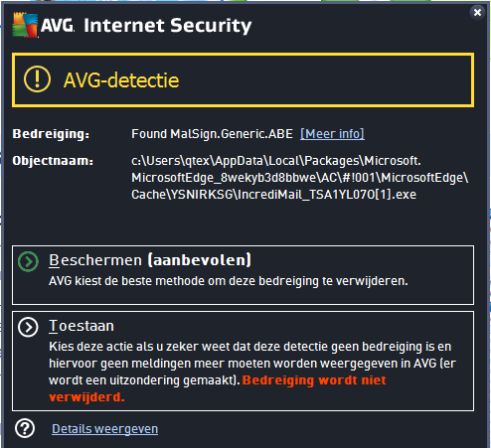Expand Details weergeven link
This screenshot has height=448, width=491.
[x=104, y=429]
